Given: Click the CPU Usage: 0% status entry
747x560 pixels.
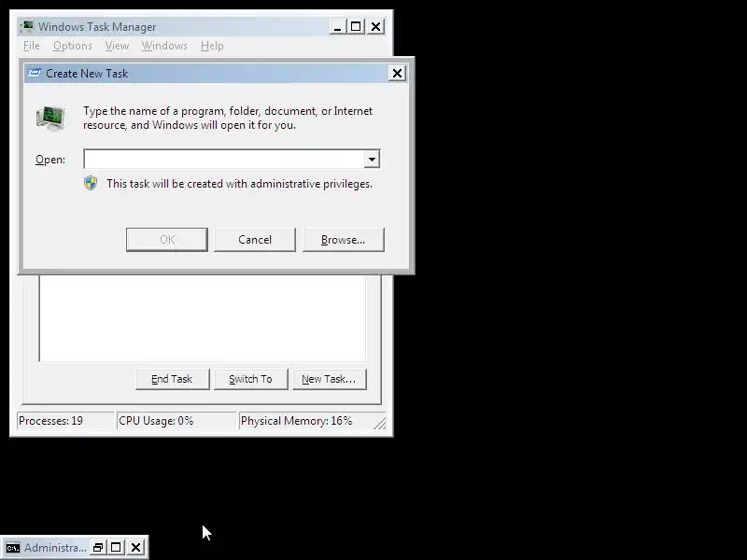Looking at the screenshot, I should [x=176, y=421].
